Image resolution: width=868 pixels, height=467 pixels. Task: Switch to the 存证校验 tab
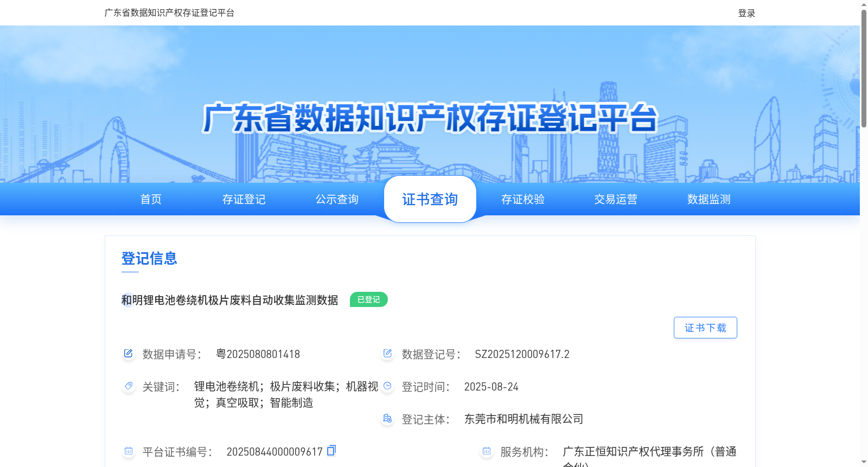[x=523, y=199]
